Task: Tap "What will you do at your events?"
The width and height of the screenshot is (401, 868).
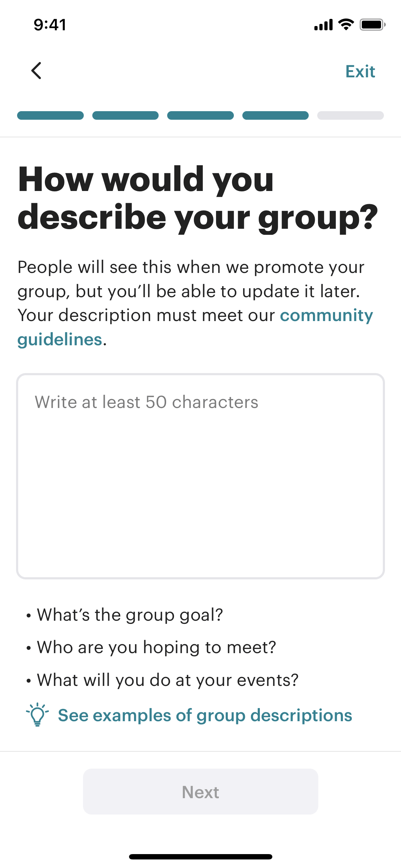Action: 168,680
